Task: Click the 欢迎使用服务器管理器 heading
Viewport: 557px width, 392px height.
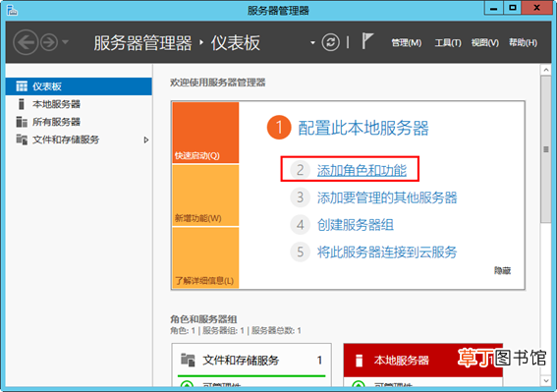Action: (x=218, y=83)
